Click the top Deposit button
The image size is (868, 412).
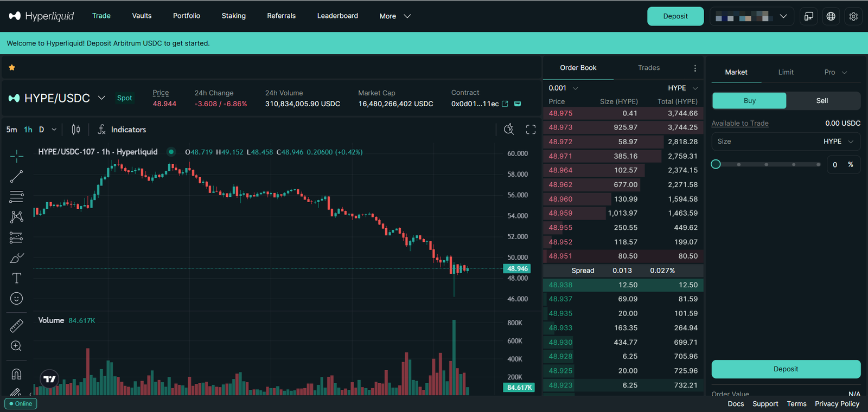675,16
